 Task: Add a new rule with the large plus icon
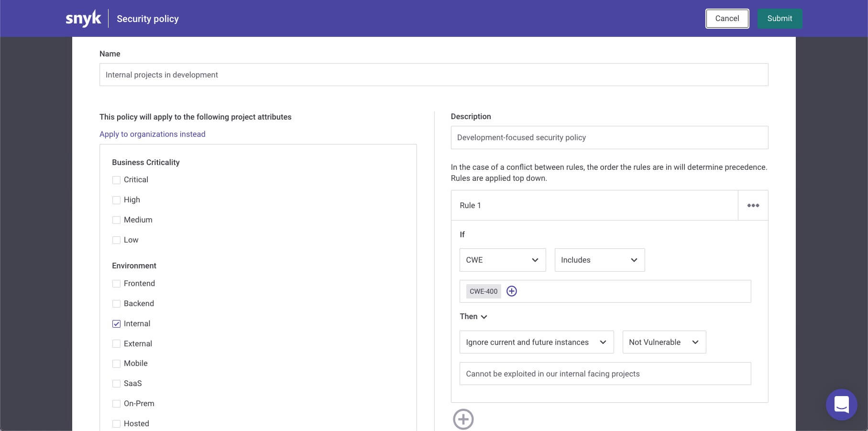point(463,419)
